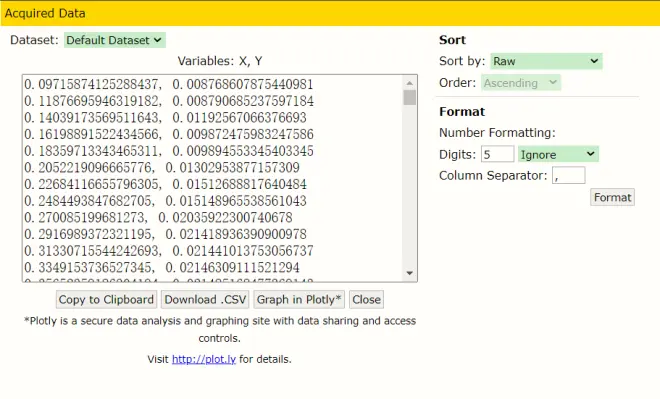The height and width of the screenshot is (399, 660).
Task: Click the Column Separator input field
Action: coord(568,176)
